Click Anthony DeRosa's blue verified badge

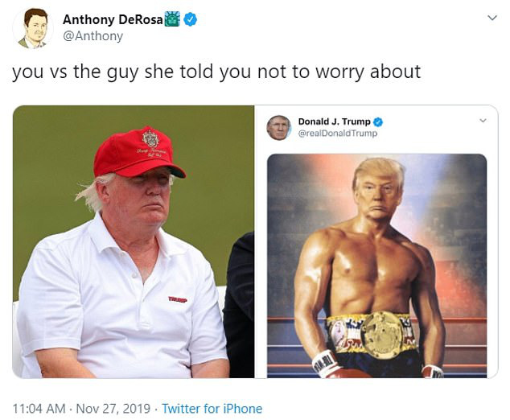(191, 19)
